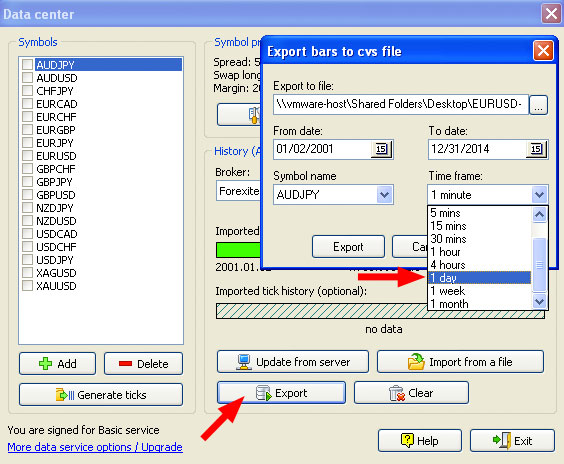Open Help from the bottom bar
Viewport: 564px width, 464px height.
pos(420,440)
